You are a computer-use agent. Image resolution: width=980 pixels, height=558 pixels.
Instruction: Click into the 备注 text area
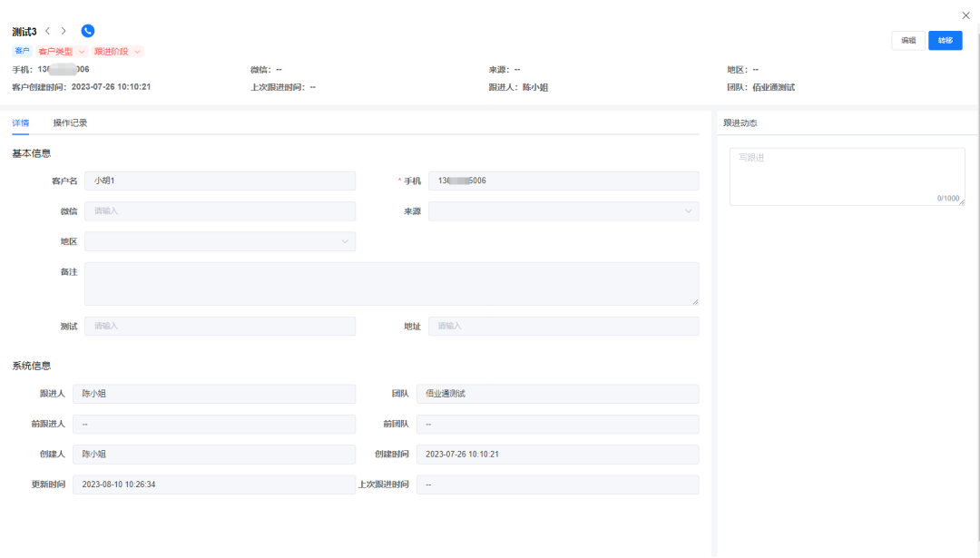pos(392,284)
